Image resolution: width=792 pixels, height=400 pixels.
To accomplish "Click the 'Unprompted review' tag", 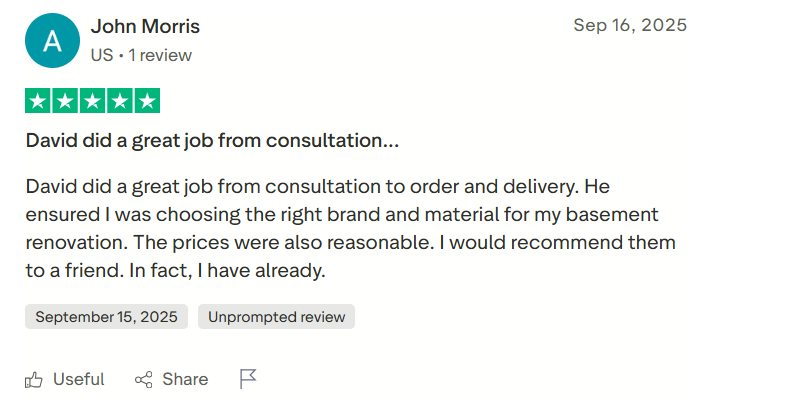I will tap(276, 317).
